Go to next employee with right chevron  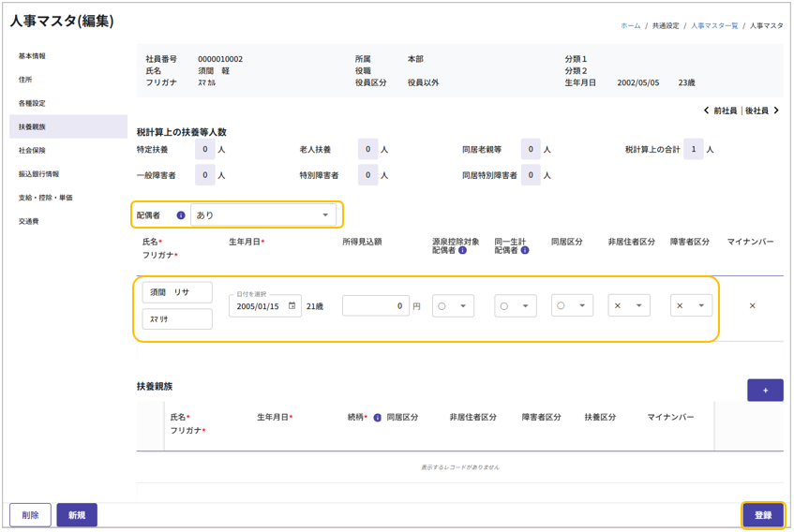pos(776,111)
